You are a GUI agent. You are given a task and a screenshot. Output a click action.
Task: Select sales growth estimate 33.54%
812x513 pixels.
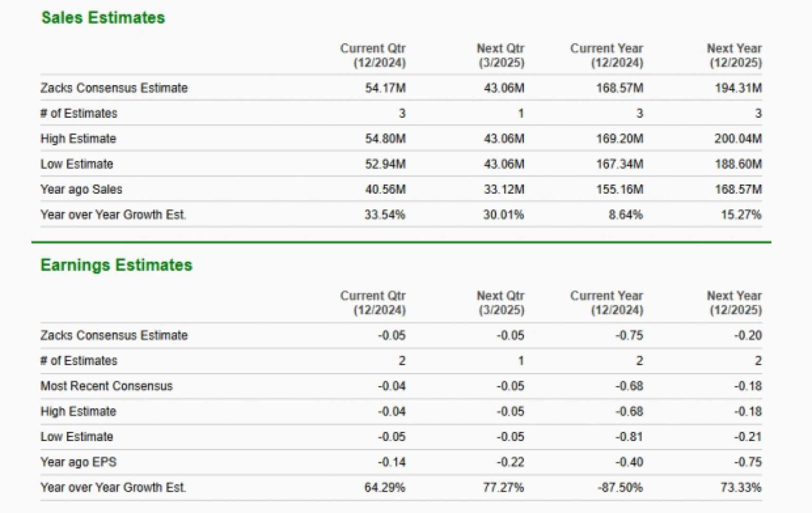click(385, 215)
